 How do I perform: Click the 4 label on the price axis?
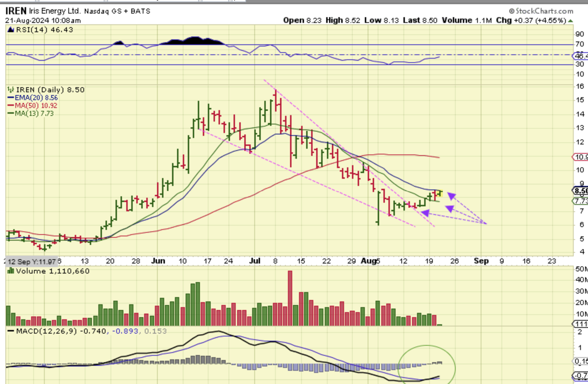tap(582, 252)
